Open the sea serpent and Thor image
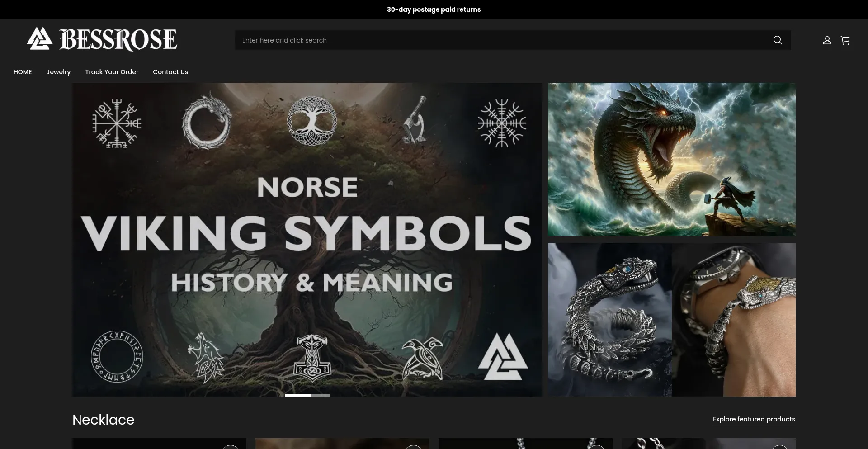Screen dimensions: 868x449 [671, 159]
